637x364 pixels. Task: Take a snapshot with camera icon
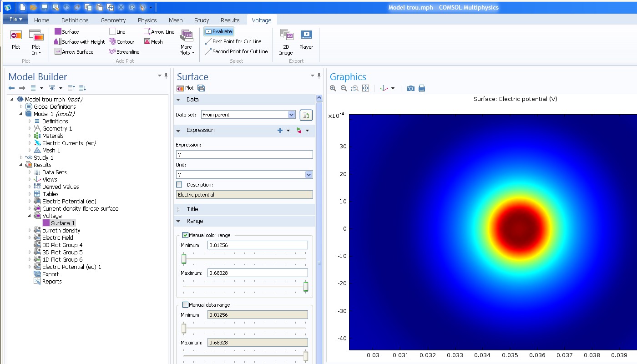(x=410, y=88)
